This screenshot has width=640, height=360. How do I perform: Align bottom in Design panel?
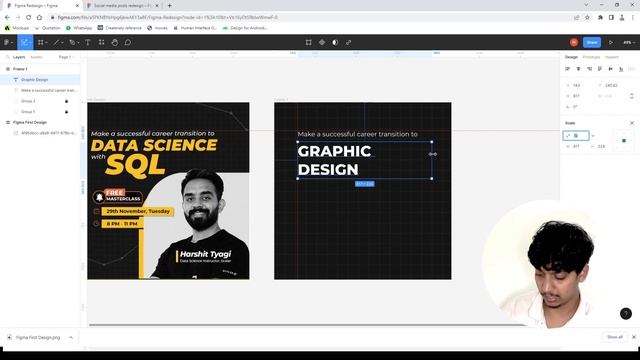coord(621,69)
